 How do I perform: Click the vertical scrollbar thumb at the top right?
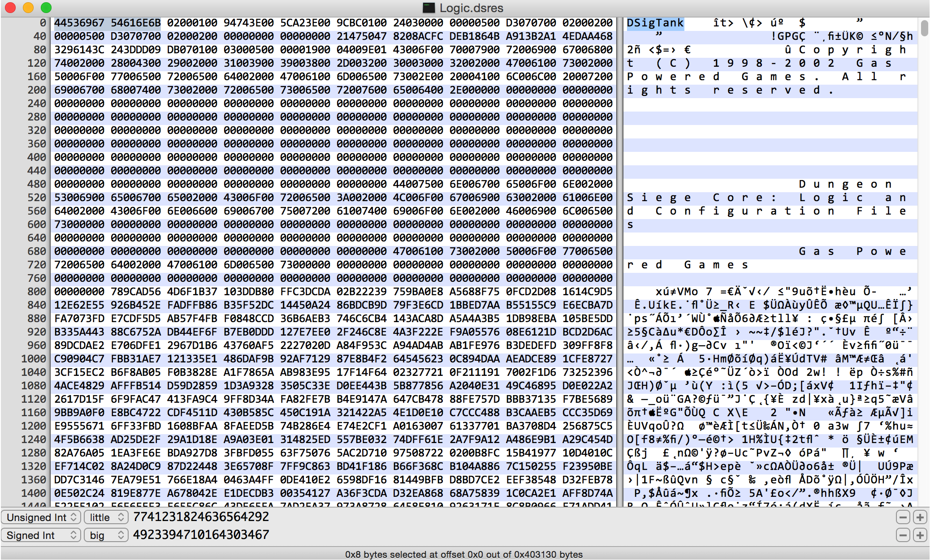(x=924, y=28)
